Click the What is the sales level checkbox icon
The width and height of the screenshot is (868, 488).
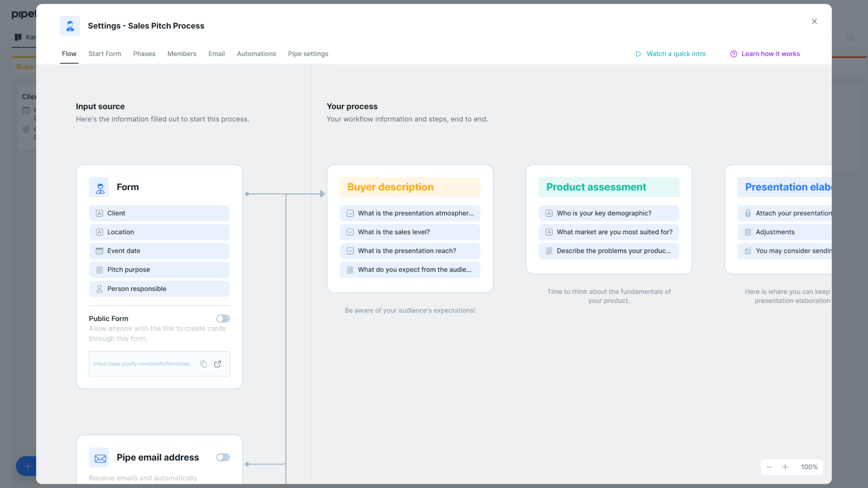[x=350, y=232]
